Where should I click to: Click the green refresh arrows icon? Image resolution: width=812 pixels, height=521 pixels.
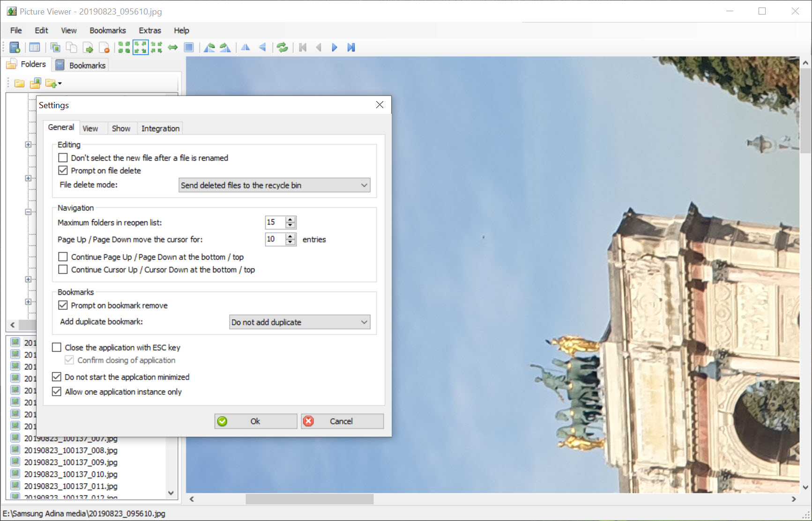point(282,47)
